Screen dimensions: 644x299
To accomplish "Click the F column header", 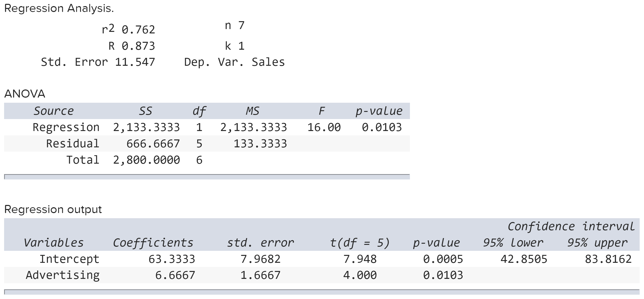I will coord(322,111).
